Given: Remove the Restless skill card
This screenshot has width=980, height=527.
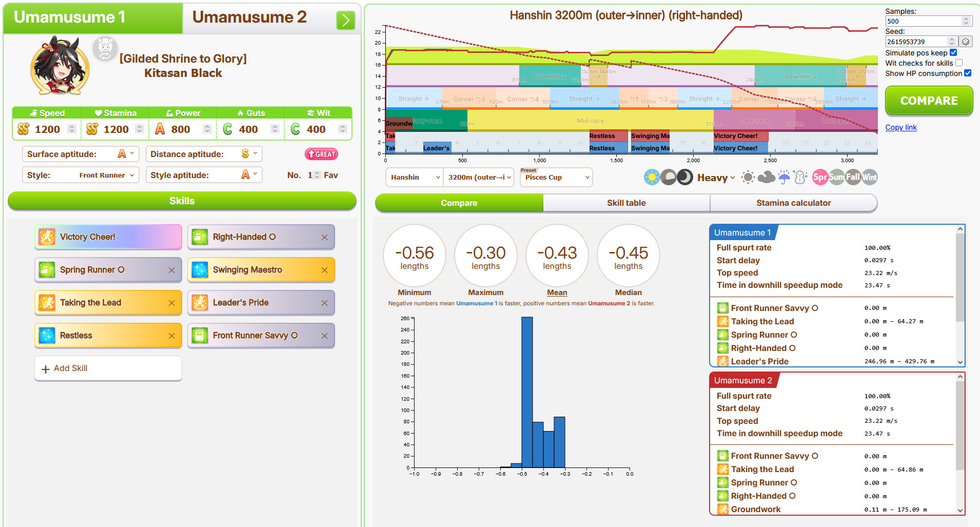Looking at the screenshot, I should click(171, 336).
